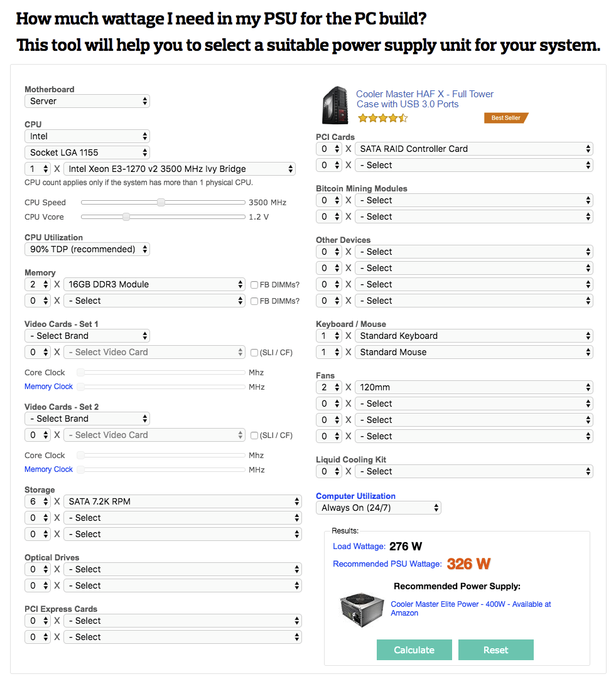Click the CPU Speed slider handle
616x679 pixels.
tap(161, 202)
